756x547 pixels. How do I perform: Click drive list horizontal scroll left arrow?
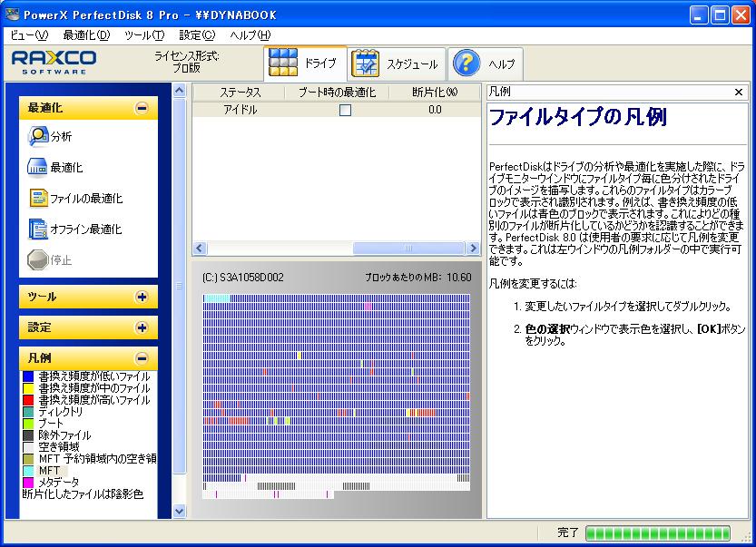coord(200,249)
